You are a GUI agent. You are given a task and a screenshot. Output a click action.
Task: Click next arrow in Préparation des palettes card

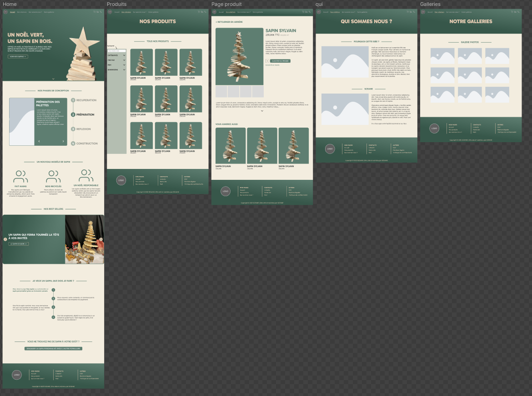[x=63, y=141]
